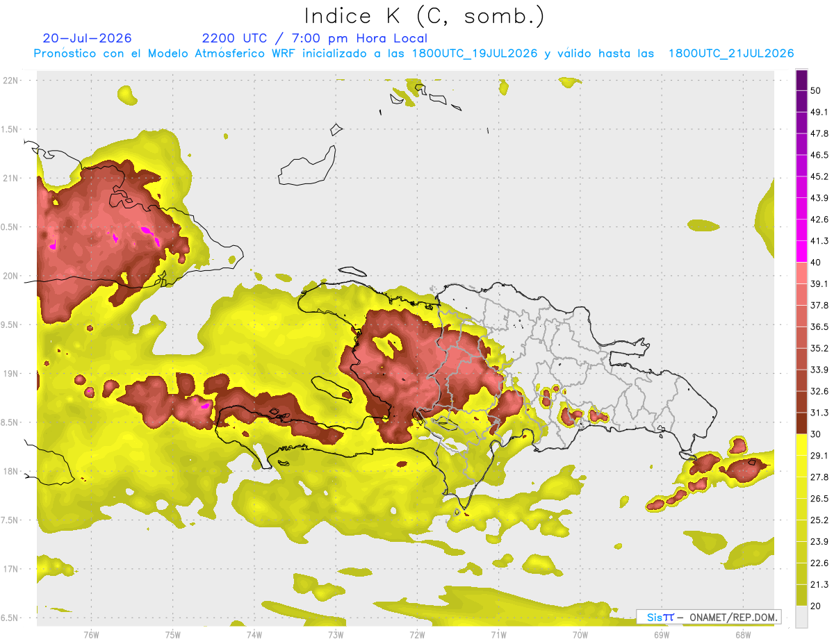The width and height of the screenshot is (834, 644).
Task: Click the '19N' latitude label
Action: click(x=11, y=374)
